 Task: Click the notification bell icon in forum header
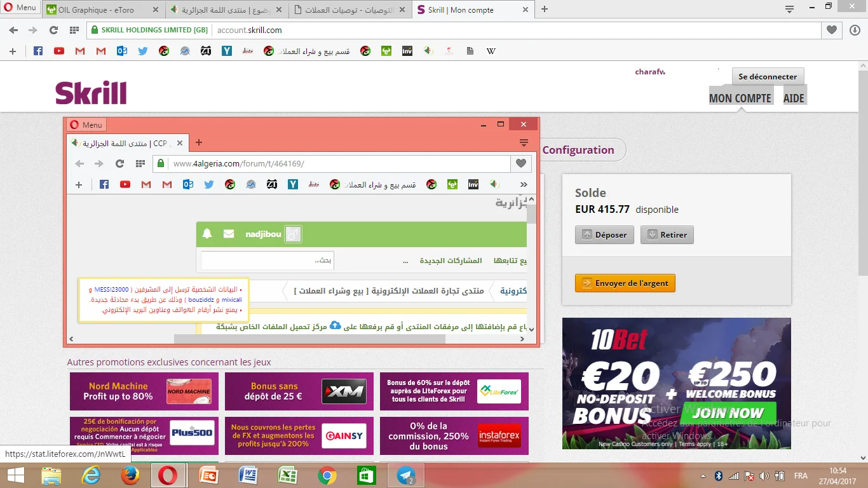click(207, 234)
